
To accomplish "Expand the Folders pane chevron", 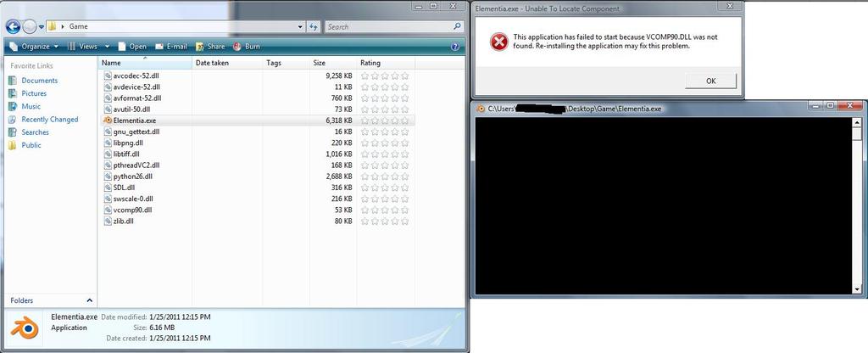I will (x=90, y=300).
